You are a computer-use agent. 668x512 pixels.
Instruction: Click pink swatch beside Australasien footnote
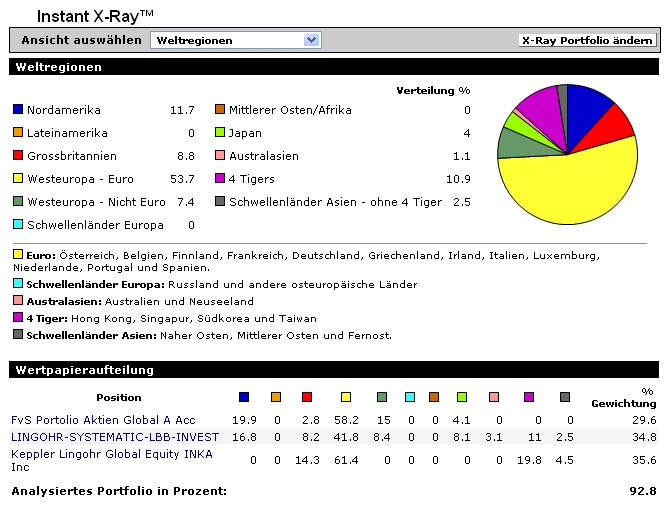pyautogui.click(x=18, y=300)
